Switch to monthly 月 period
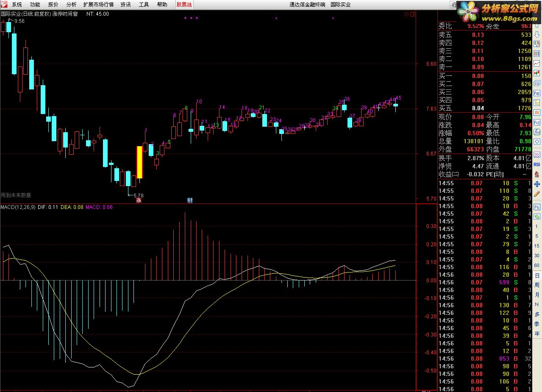542x392 pixels. [537, 295]
